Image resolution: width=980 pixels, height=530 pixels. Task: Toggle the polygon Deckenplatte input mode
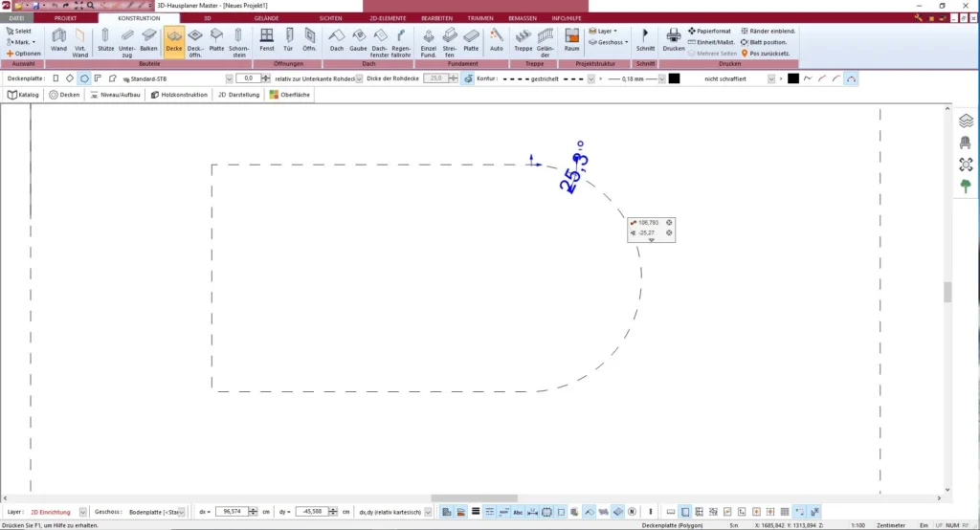click(83, 78)
